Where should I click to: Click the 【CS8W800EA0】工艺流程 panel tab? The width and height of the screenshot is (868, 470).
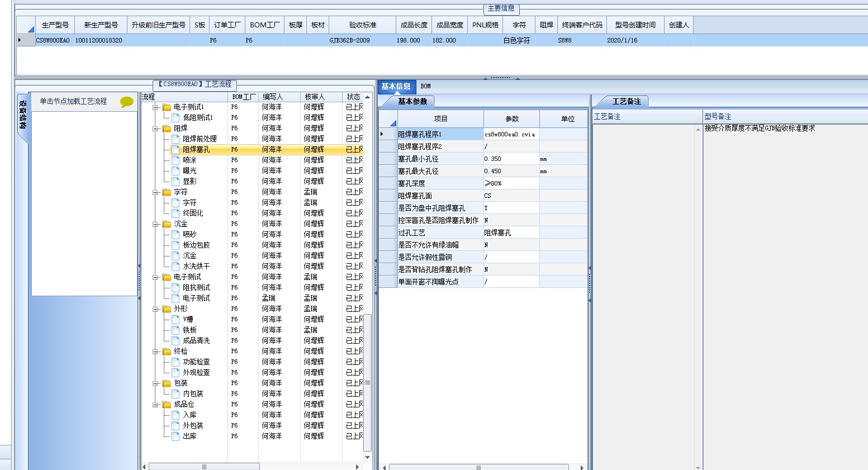pos(195,84)
